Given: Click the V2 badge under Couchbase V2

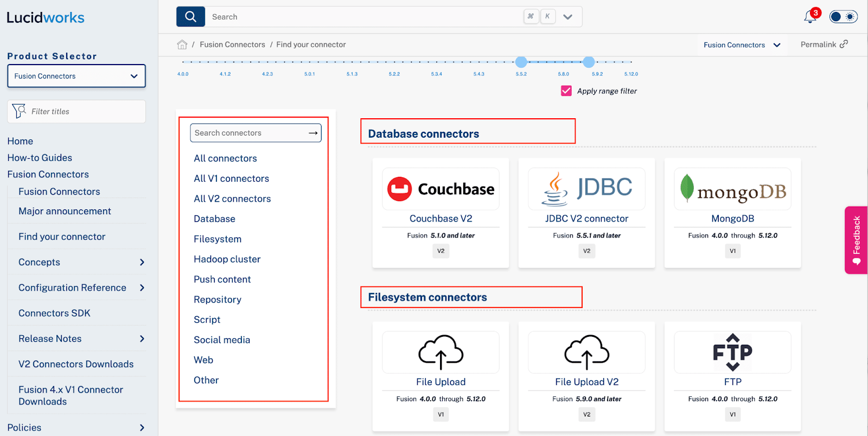Looking at the screenshot, I should pyautogui.click(x=441, y=251).
